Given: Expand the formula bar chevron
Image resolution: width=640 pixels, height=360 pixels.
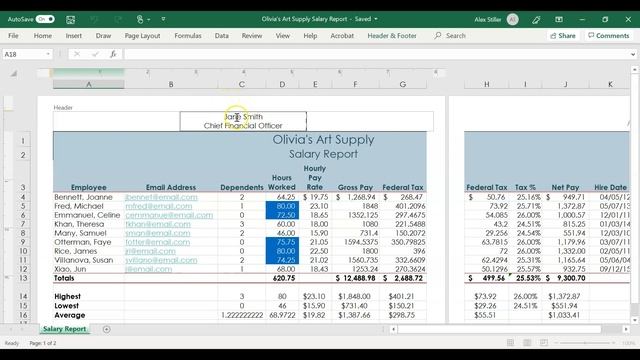Looking at the screenshot, I should [x=633, y=54].
